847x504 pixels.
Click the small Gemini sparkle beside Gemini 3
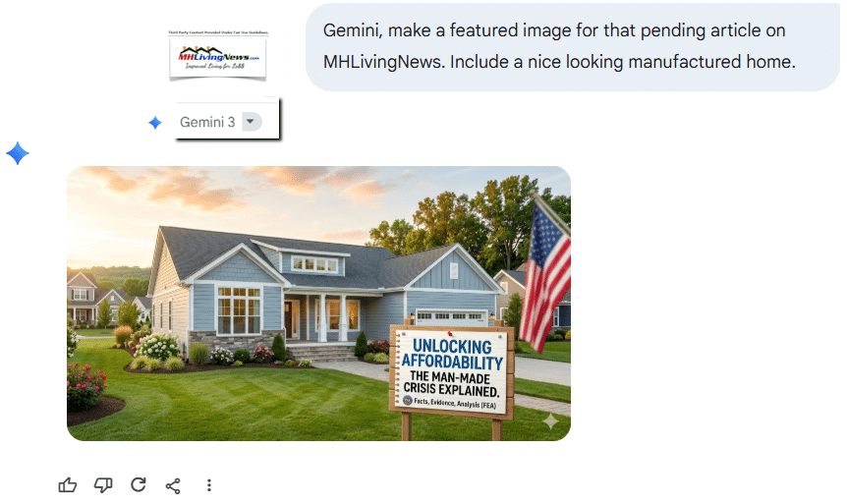pyautogui.click(x=155, y=123)
